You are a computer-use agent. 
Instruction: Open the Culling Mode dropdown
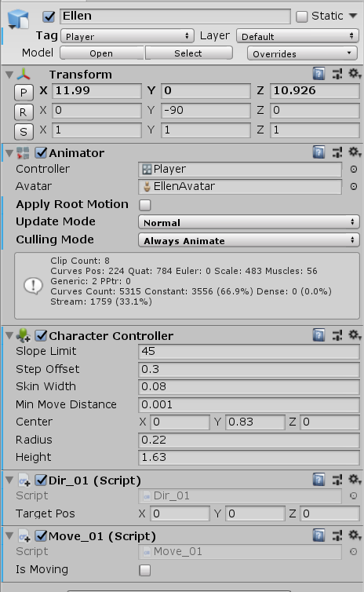249,240
